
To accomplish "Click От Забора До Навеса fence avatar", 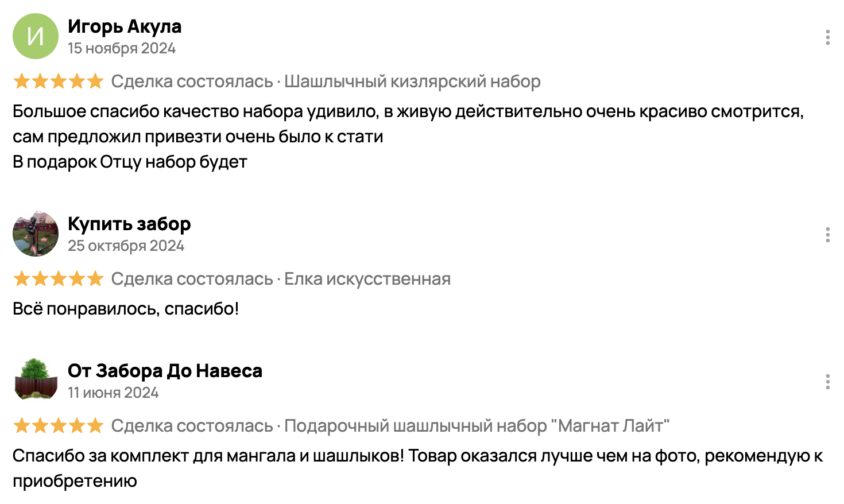I will (x=36, y=379).
